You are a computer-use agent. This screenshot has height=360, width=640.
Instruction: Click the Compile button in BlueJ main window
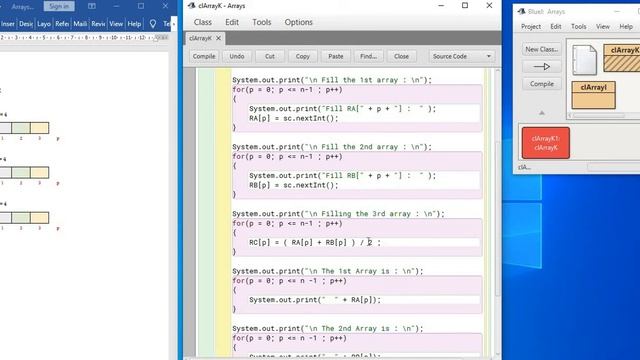point(542,84)
